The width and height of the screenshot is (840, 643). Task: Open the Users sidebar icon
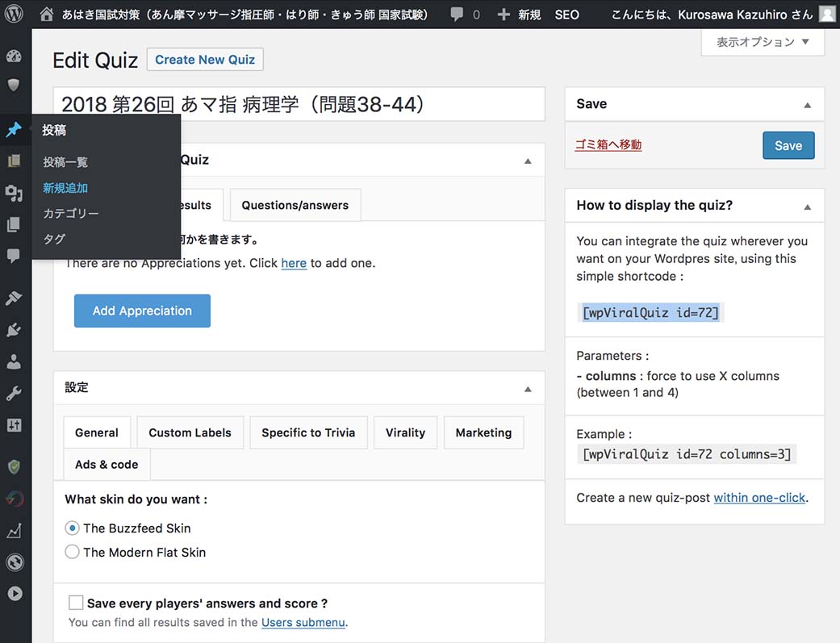click(x=14, y=362)
